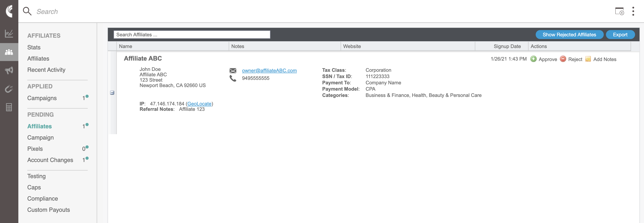Open the owner@affiliateABC.com email link
The image size is (644, 223).
pos(269,71)
